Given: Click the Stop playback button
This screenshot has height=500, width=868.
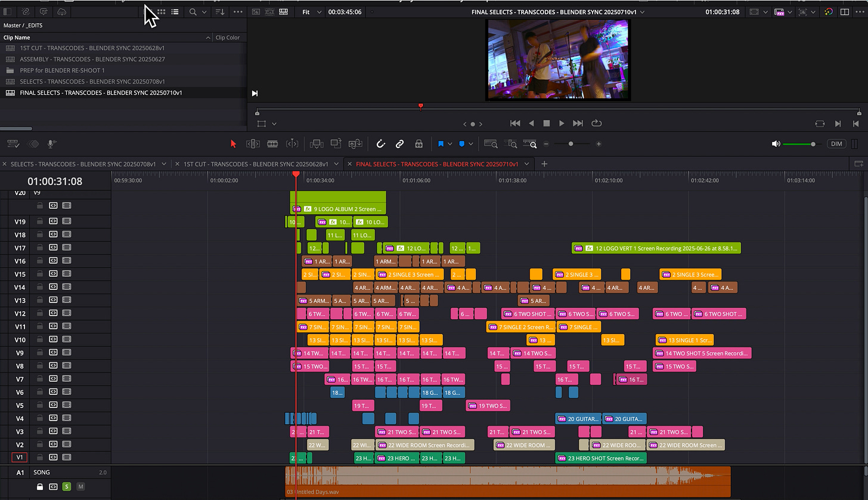Looking at the screenshot, I should 546,124.
